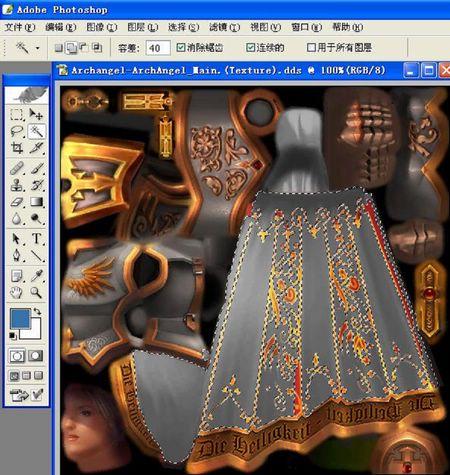Open the 图层(L) menu
The height and width of the screenshot is (475, 450).
pos(143,27)
